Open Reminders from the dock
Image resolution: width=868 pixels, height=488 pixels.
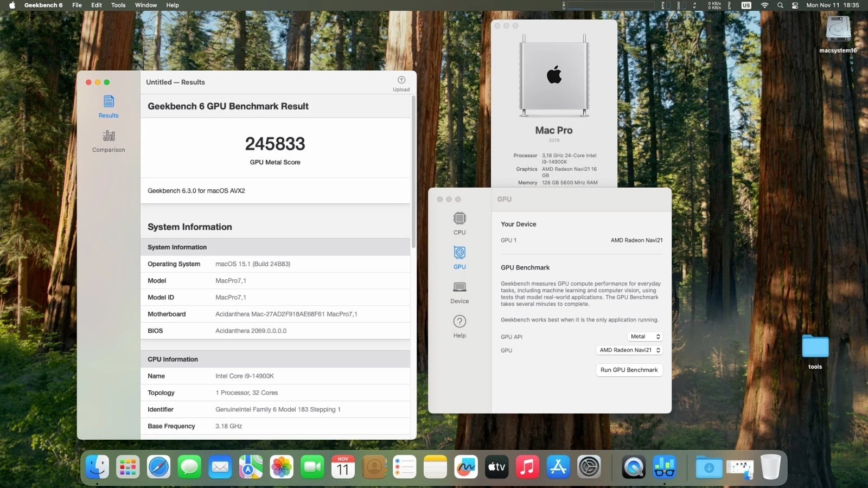405,466
